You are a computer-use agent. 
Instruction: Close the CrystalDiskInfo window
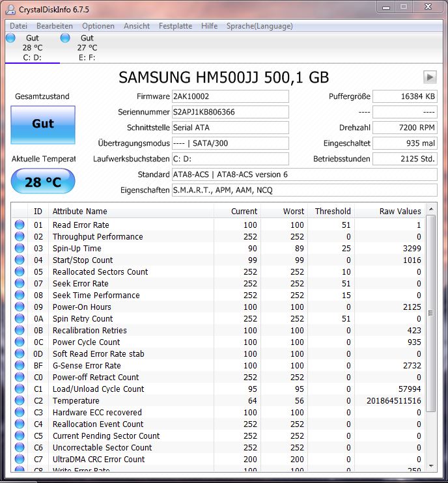(x=428, y=7)
